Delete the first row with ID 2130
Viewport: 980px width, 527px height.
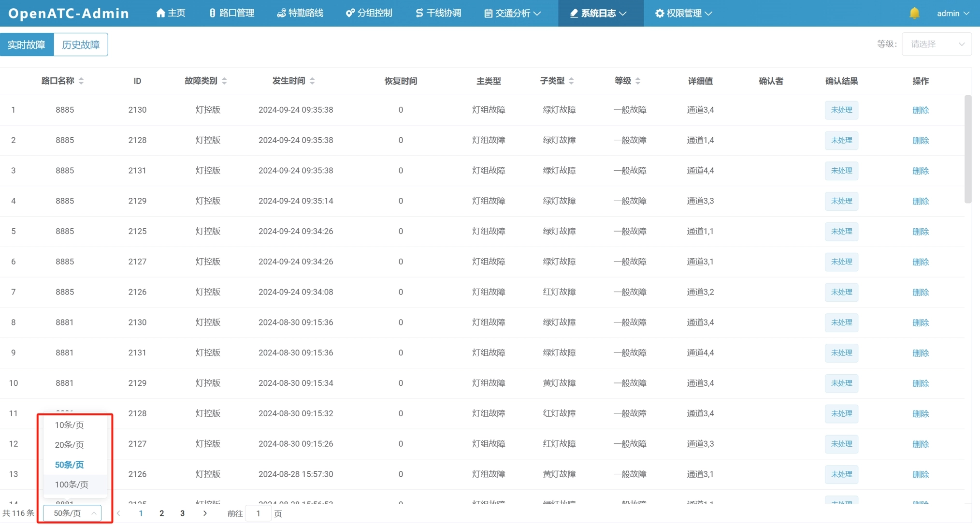(x=920, y=110)
